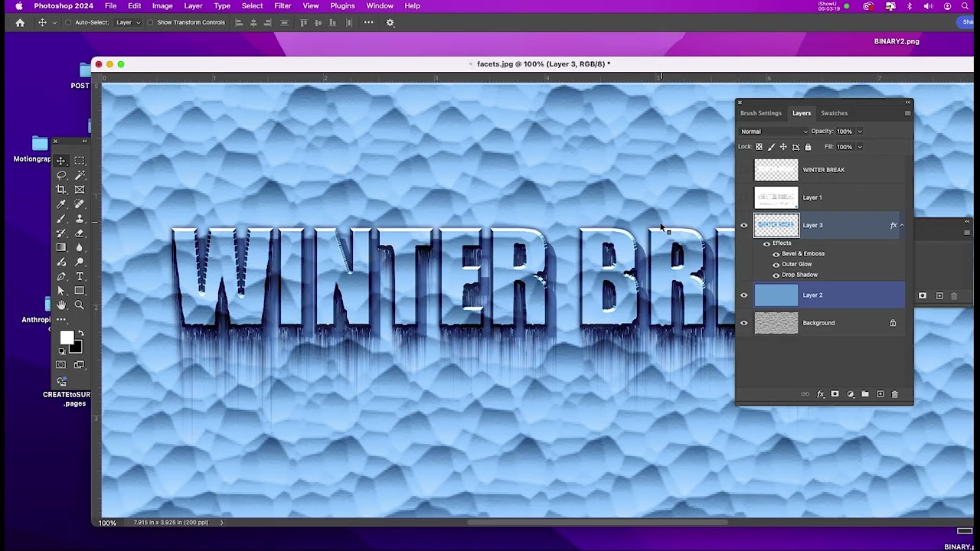The height and width of the screenshot is (551, 980).
Task: Click Create new group folder icon
Action: point(865,394)
